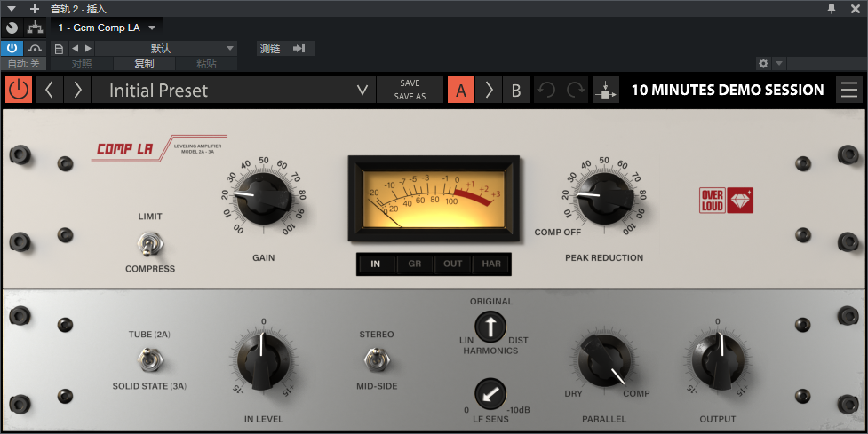
Task: Select the A comparison slot
Action: [x=461, y=90]
